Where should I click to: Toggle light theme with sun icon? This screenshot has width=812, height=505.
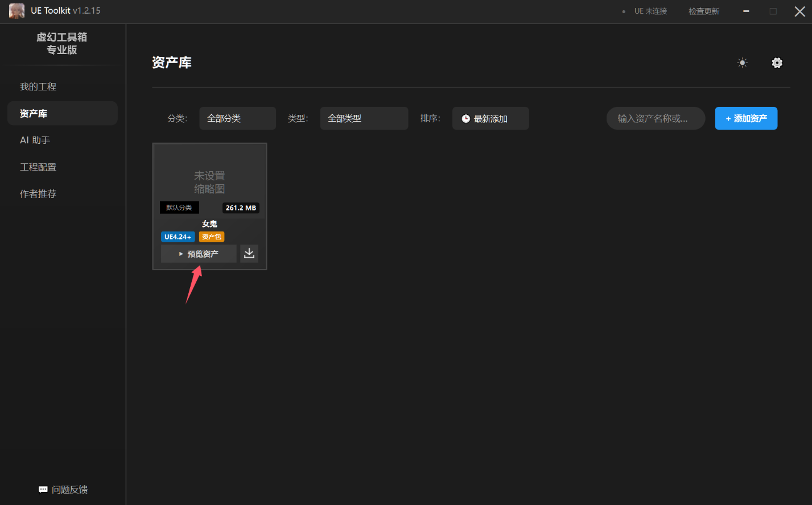(x=742, y=63)
